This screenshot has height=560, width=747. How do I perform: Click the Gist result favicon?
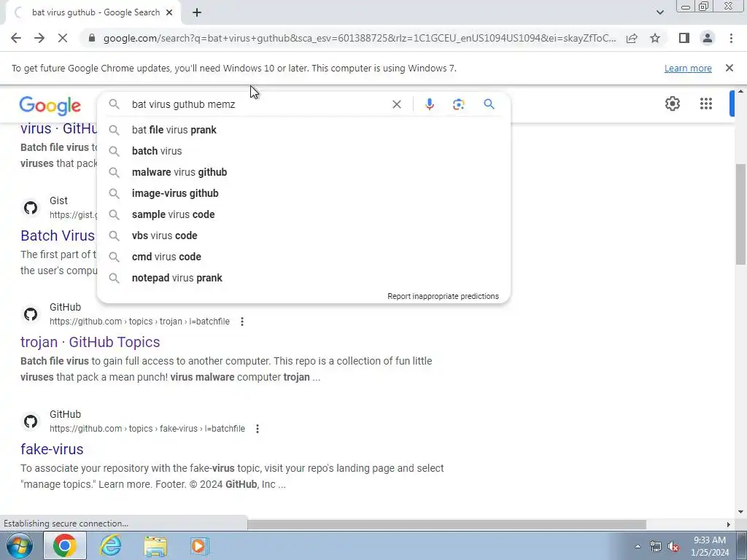(x=31, y=208)
